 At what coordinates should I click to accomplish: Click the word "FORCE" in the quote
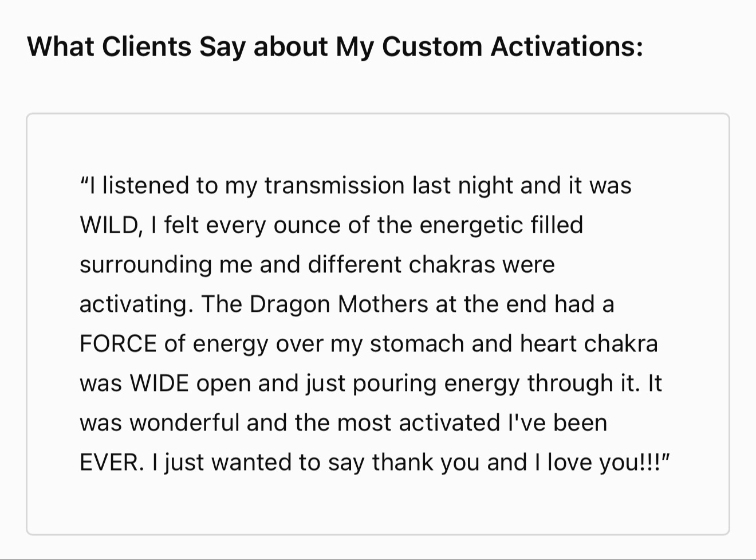[118, 343]
